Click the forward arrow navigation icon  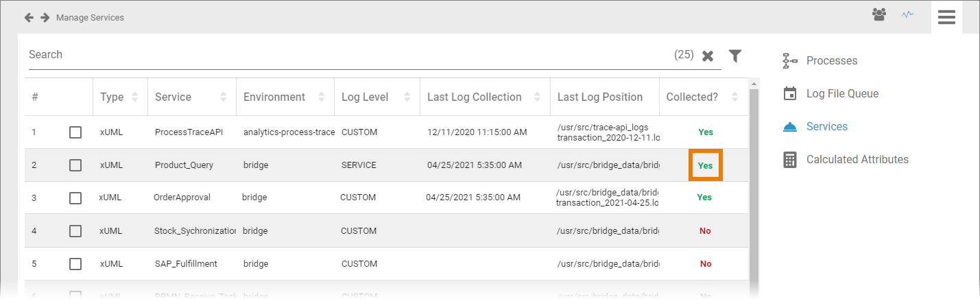tap(45, 17)
